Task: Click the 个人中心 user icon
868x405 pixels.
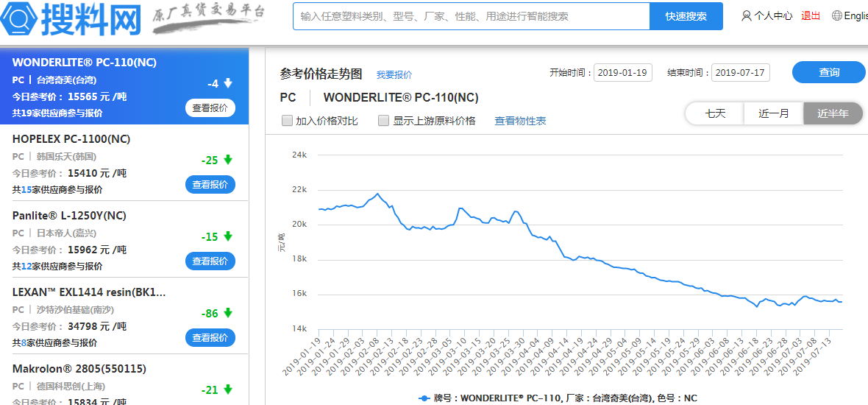Action: (x=747, y=15)
